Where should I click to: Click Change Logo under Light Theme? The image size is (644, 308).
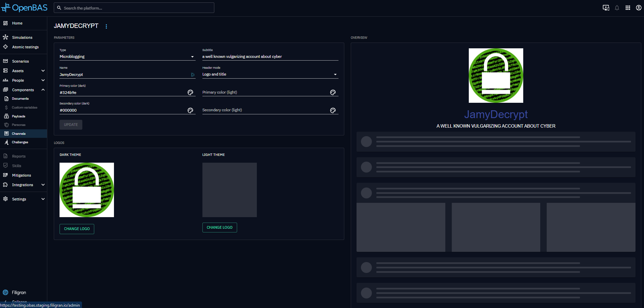click(x=219, y=227)
